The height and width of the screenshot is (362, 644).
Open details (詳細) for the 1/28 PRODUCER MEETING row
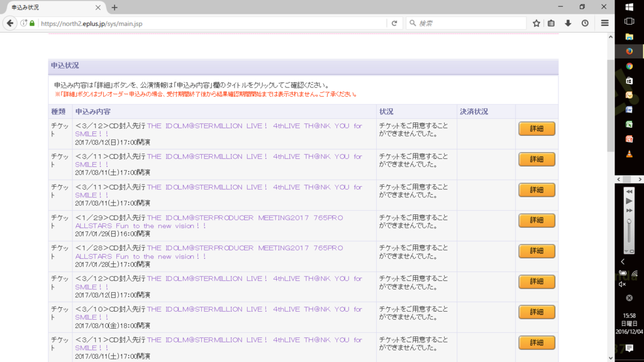[x=536, y=251]
